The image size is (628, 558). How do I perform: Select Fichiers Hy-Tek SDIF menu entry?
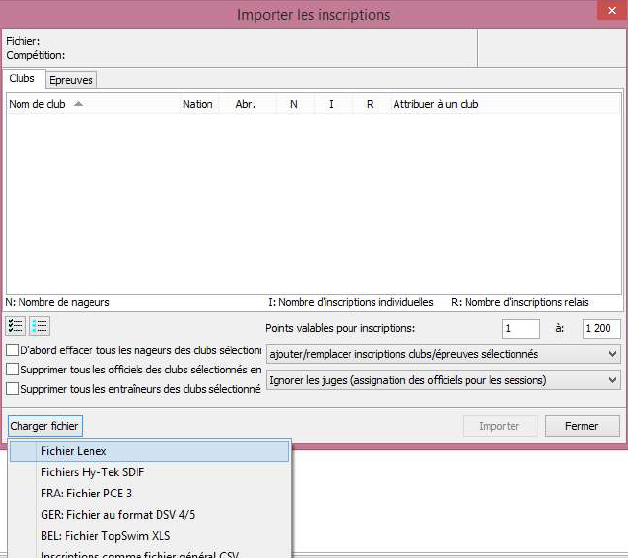click(x=93, y=472)
